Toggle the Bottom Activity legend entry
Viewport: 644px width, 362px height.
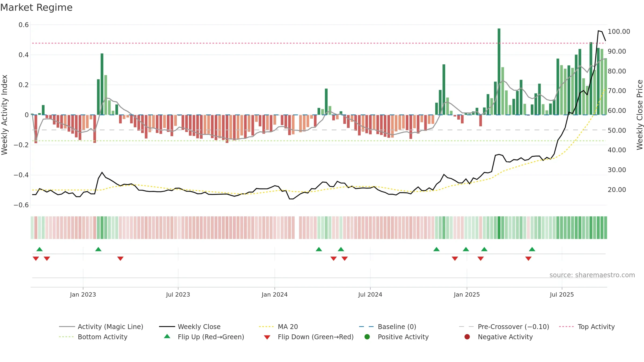[x=93, y=337]
